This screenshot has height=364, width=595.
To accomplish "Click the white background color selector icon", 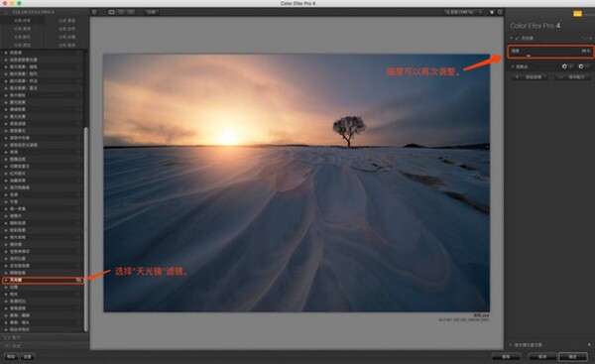I will (492, 12).
